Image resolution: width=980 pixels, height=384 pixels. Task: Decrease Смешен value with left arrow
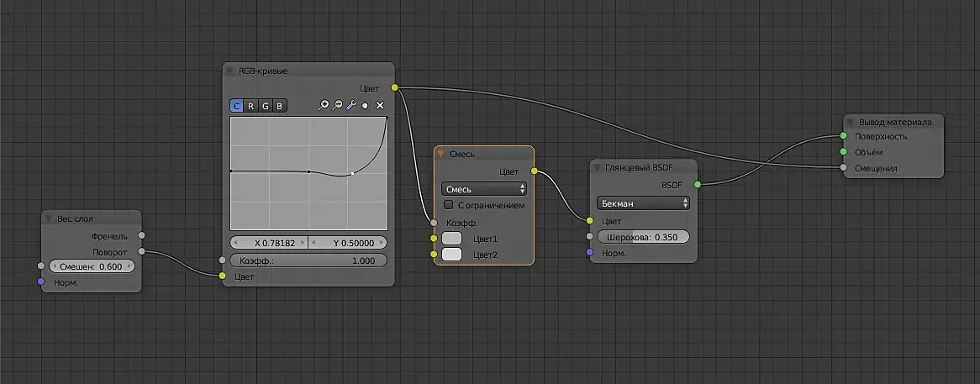click(x=54, y=266)
